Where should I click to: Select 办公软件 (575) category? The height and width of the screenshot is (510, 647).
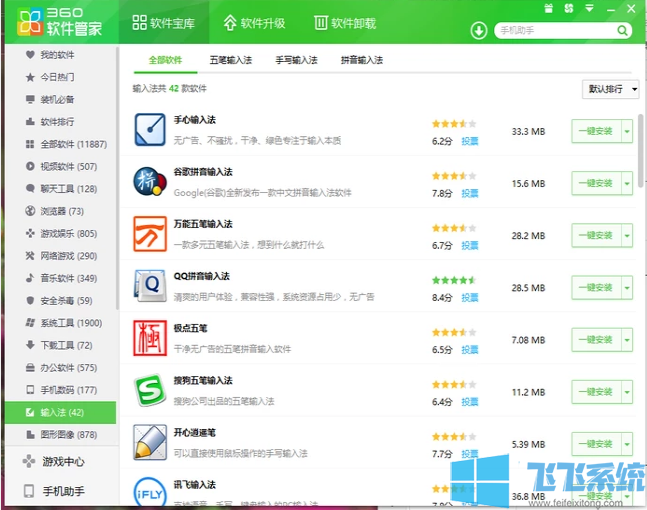(61, 367)
